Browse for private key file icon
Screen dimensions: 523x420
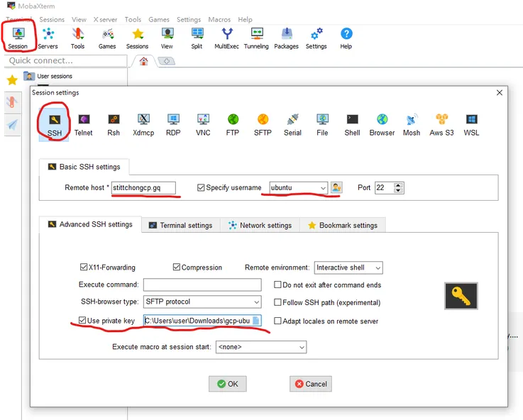tap(256, 321)
